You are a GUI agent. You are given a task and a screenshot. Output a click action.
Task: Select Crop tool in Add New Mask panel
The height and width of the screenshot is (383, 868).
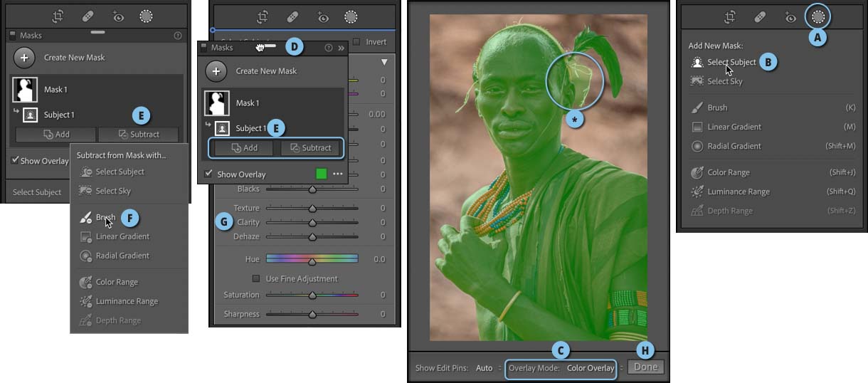pyautogui.click(x=730, y=16)
